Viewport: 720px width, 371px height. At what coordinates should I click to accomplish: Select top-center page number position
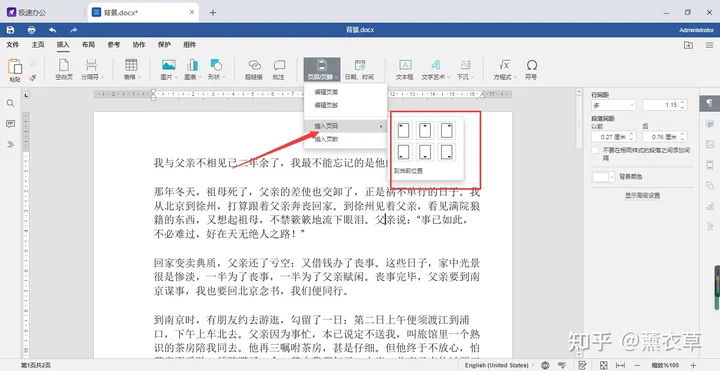tap(426, 130)
